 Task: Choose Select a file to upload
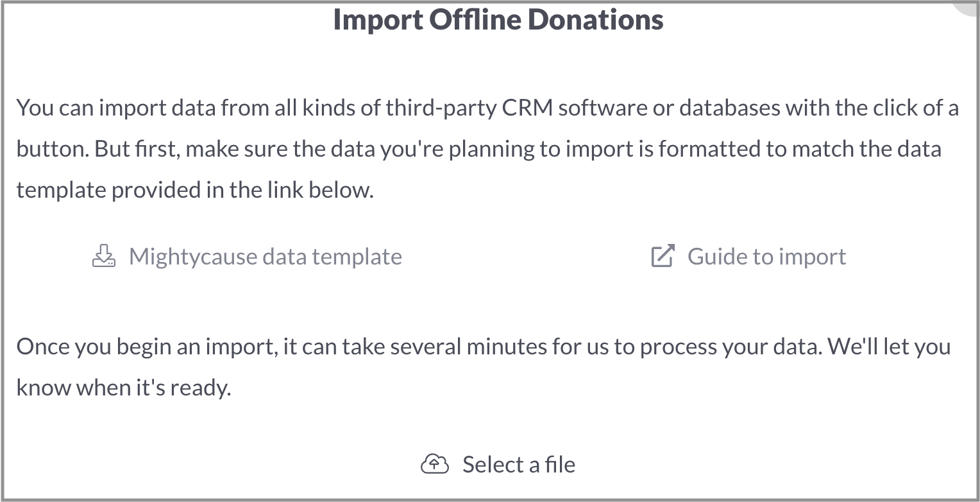(498, 464)
